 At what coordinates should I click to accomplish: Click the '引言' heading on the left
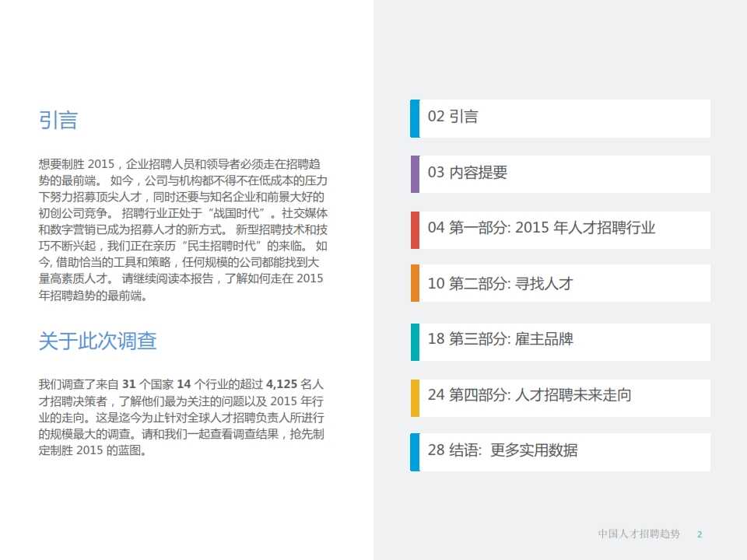[x=58, y=120]
